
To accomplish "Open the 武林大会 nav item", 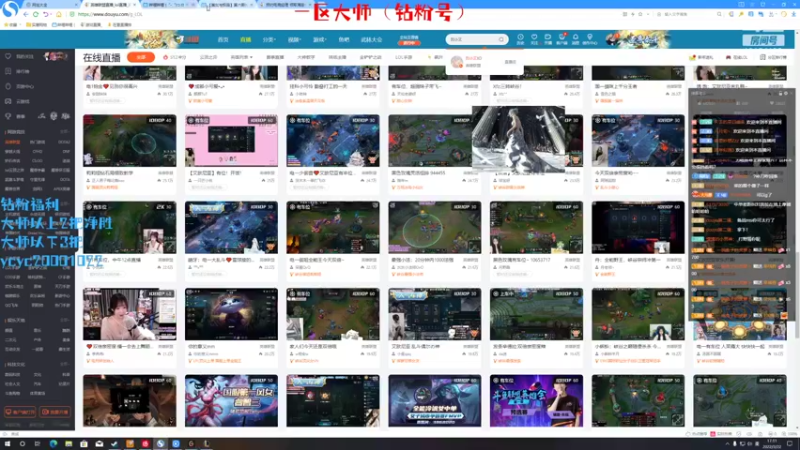I will click(x=371, y=39).
